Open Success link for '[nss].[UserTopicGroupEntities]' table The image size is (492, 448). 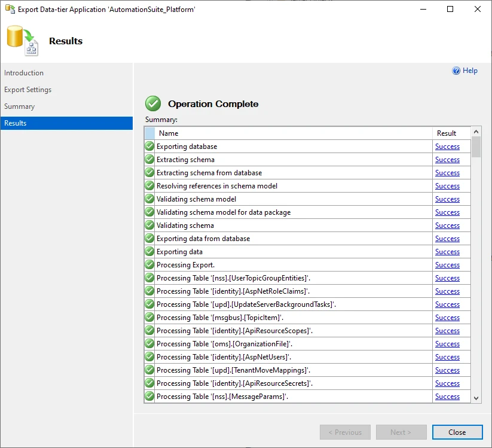tap(447, 278)
